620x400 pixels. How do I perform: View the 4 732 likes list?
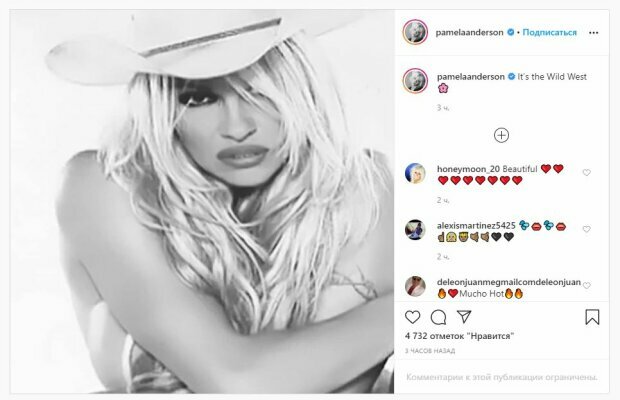click(x=459, y=336)
